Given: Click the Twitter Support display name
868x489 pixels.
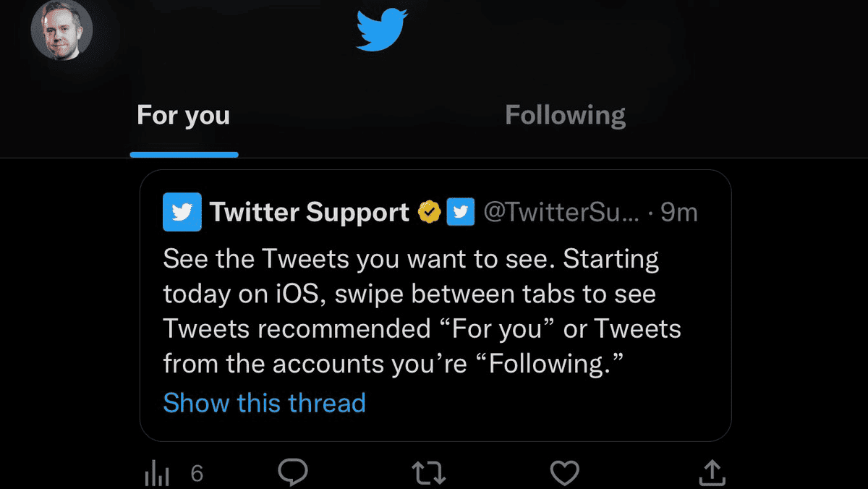Looking at the screenshot, I should (x=309, y=212).
